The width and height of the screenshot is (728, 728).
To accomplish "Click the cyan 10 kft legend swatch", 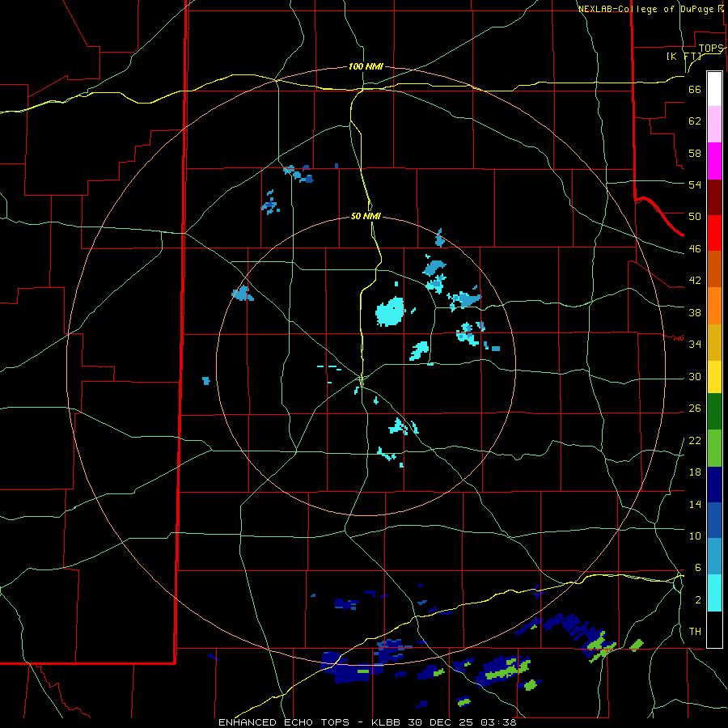I will [714, 593].
